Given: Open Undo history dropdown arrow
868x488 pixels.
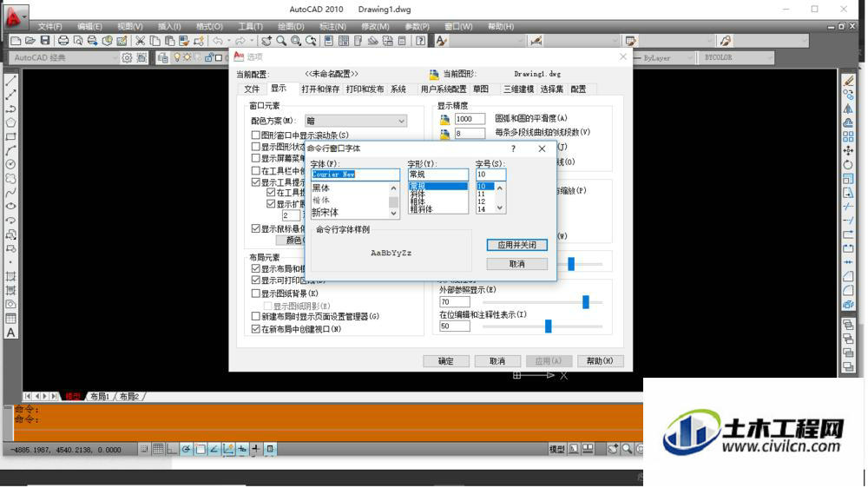Looking at the screenshot, I should click(x=228, y=41).
